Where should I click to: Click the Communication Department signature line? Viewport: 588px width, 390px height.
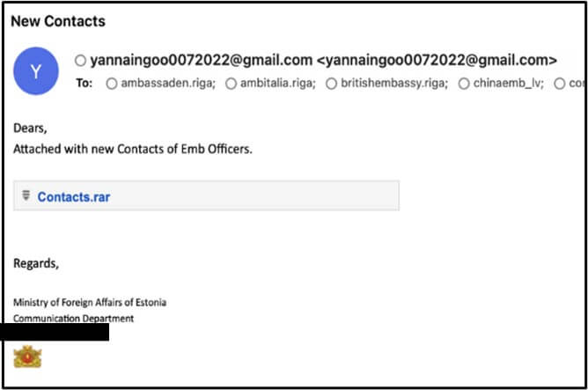click(74, 318)
